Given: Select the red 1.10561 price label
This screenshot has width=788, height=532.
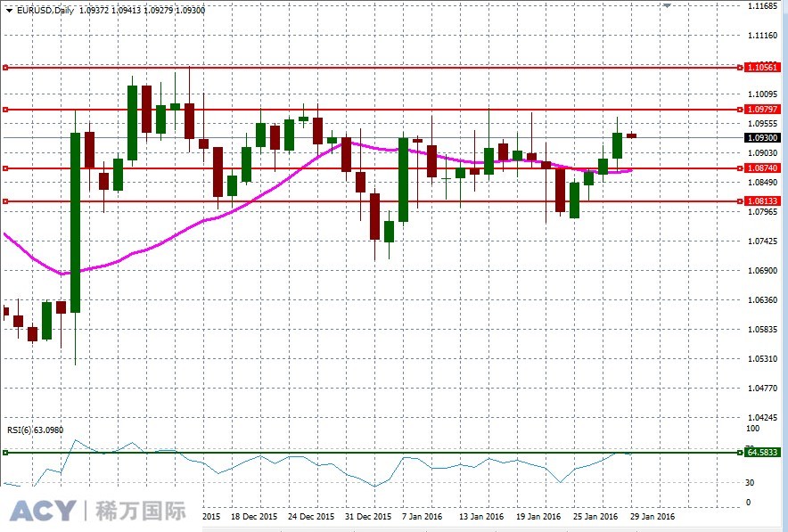Looking at the screenshot, I should (x=762, y=68).
